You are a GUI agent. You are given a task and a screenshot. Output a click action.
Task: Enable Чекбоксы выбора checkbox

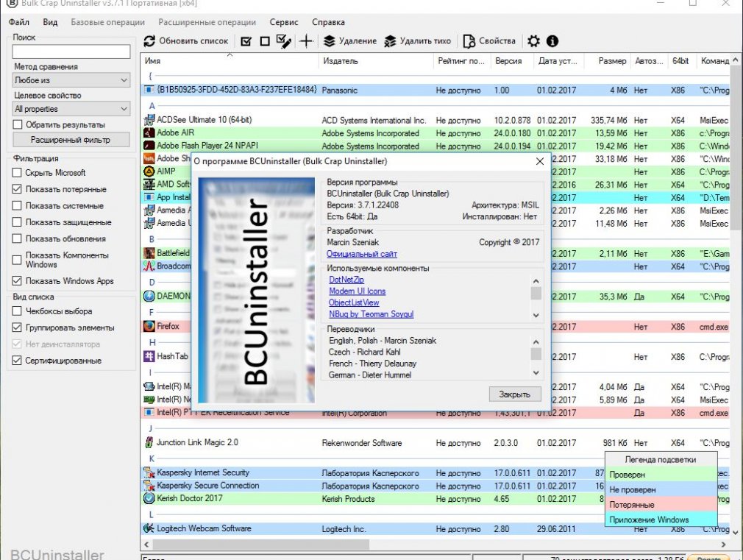point(17,311)
